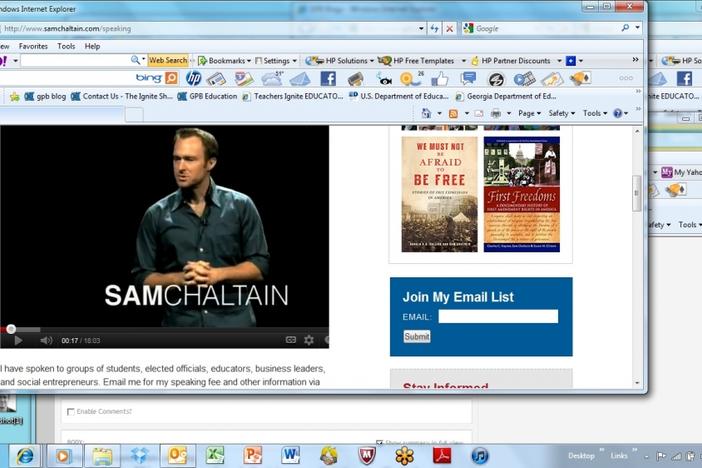702x468 pixels.
Task: Click the refresh button beside address bar
Action: tap(435, 28)
